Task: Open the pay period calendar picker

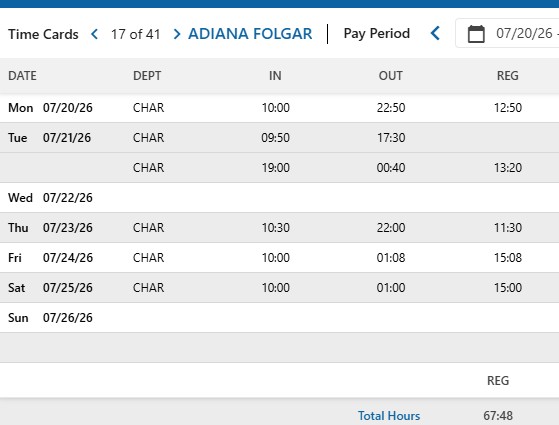Action: 476,34
